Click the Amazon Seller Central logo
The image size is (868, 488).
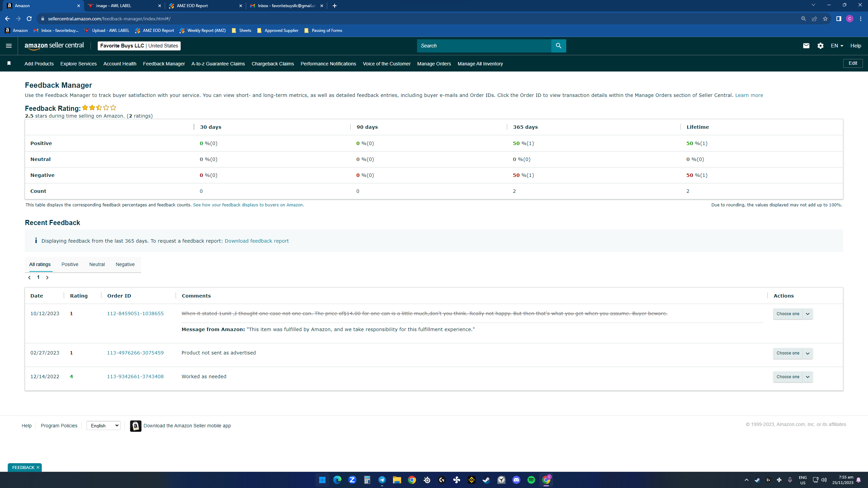coord(54,46)
